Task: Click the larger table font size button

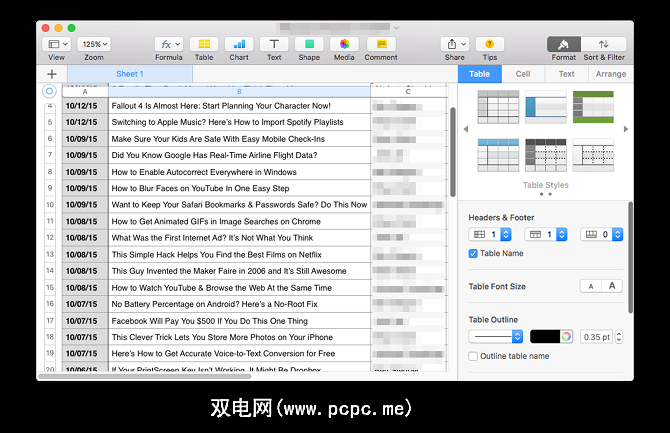Action: (x=612, y=286)
